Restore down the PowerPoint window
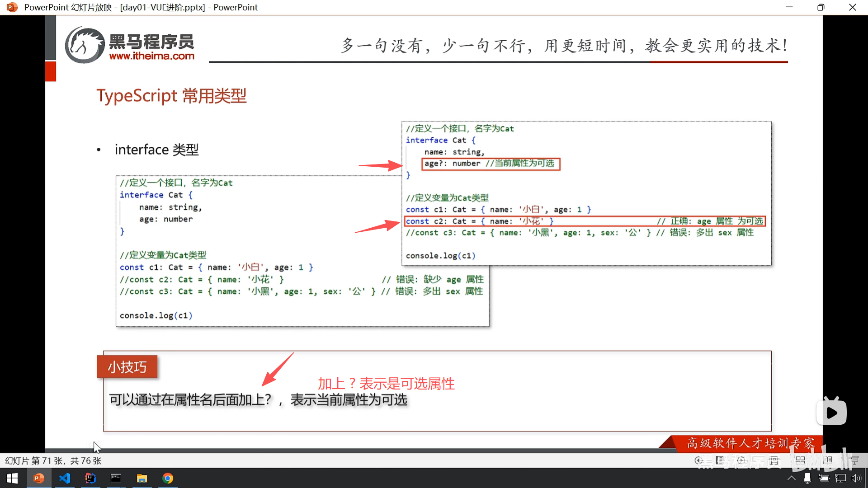The height and width of the screenshot is (488, 868). point(821,7)
